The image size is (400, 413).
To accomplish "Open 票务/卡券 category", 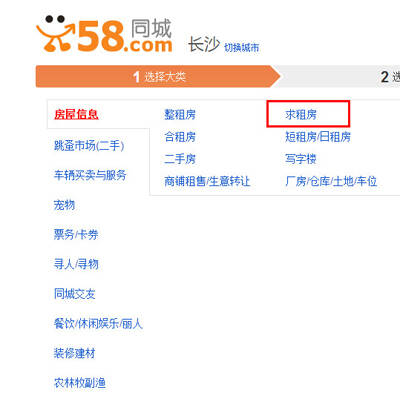I will (x=76, y=234).
